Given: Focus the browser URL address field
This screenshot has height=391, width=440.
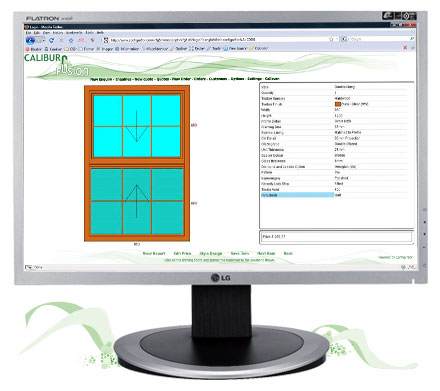Looking at the screenshot, I should [217, 40].
